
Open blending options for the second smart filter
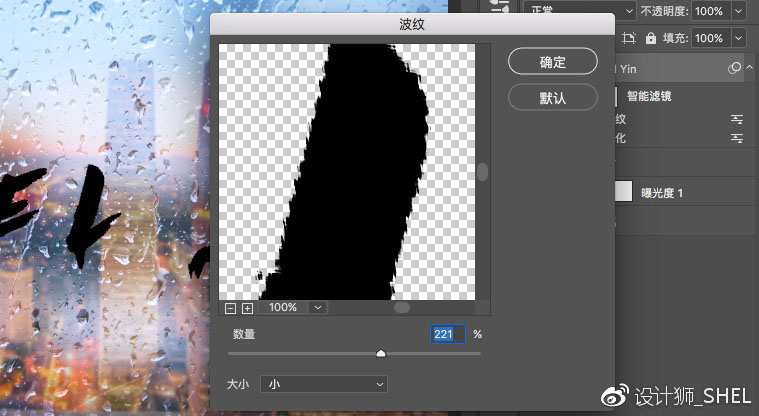click(x=737, y=138)
